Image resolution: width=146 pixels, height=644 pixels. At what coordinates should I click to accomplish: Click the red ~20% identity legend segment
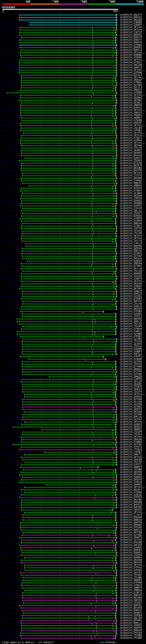16,4
